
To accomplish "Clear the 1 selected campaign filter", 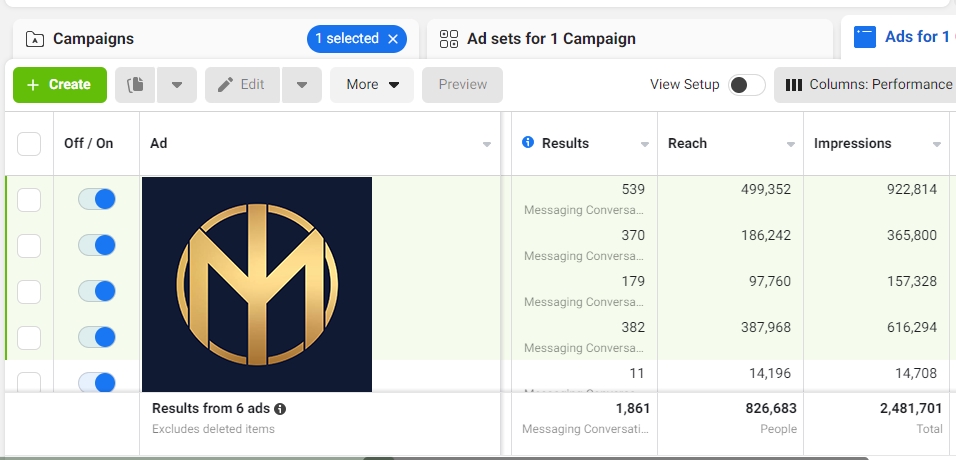I will point(393,39).
